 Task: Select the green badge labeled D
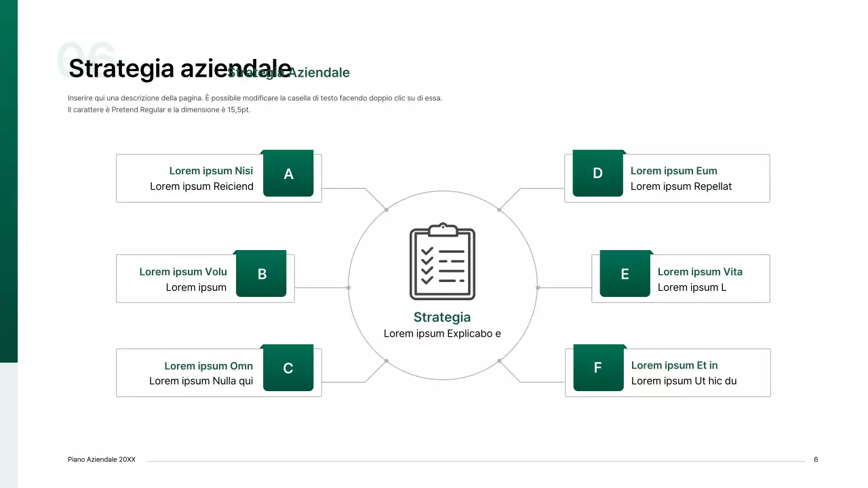click(x=597, y=174)
